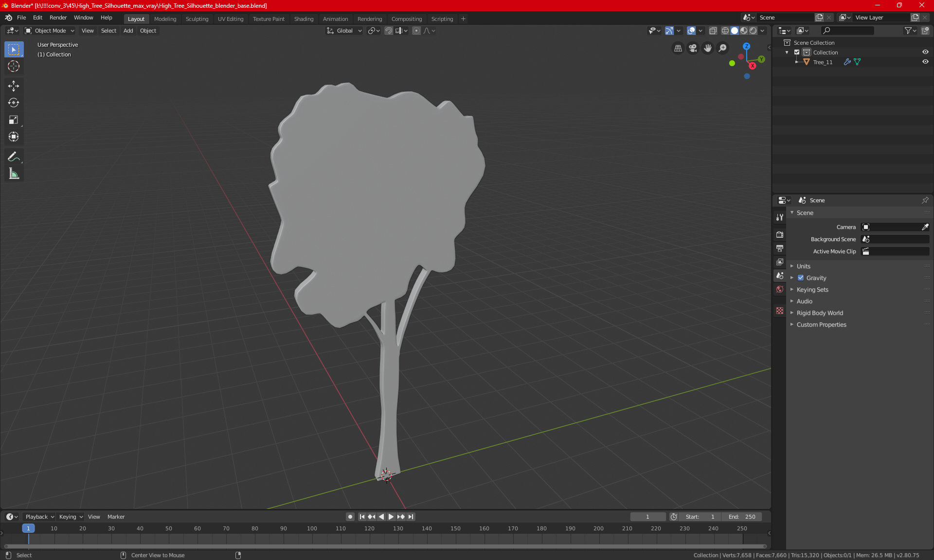Screen dimensions: 934x560
Task: Play animation forward
Action: point(391,517)
